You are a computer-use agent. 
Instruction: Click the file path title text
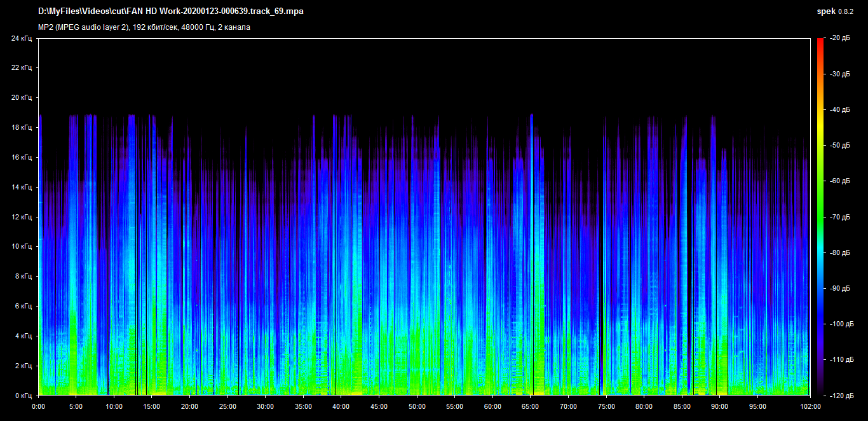pos(170,11)
